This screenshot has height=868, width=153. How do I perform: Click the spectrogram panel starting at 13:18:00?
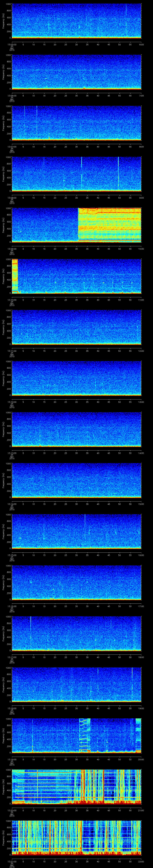pyautogui.click(x=76, y=685)
